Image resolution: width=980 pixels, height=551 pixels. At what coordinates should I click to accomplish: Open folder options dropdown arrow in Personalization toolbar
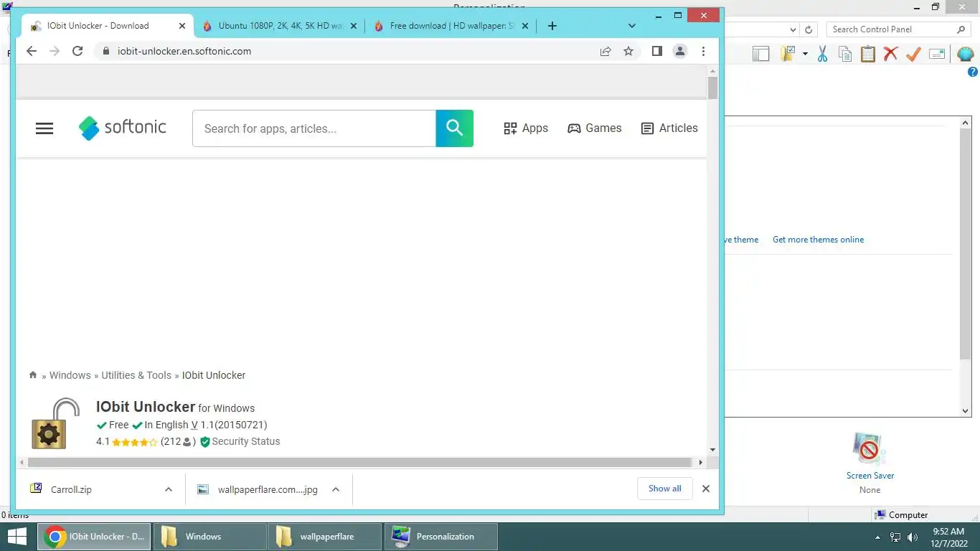tap(805, 54)
